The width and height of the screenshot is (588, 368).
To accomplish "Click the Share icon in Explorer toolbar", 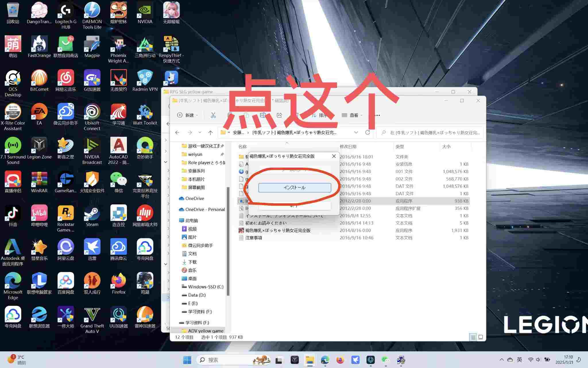I will [x=278, y=115].
